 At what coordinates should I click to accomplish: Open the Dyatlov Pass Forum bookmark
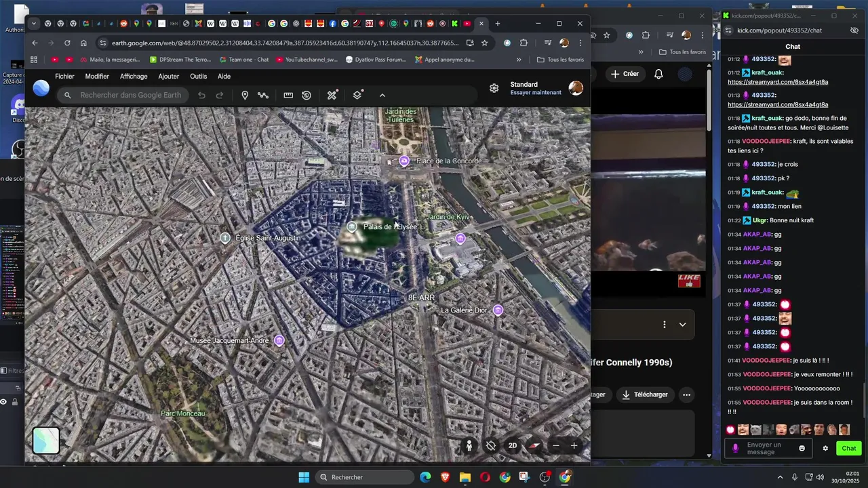[x=376, y=60]
